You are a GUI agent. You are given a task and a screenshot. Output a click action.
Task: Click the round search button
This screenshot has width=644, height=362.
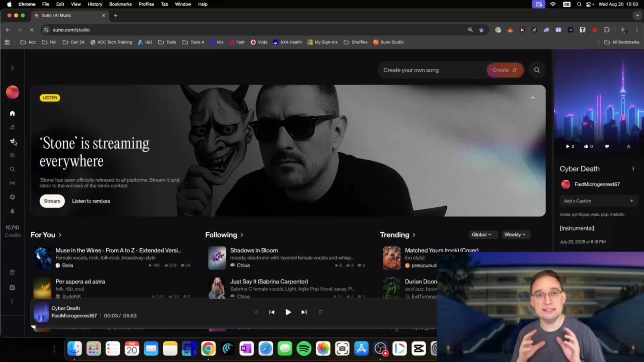(x=537, y=70)
